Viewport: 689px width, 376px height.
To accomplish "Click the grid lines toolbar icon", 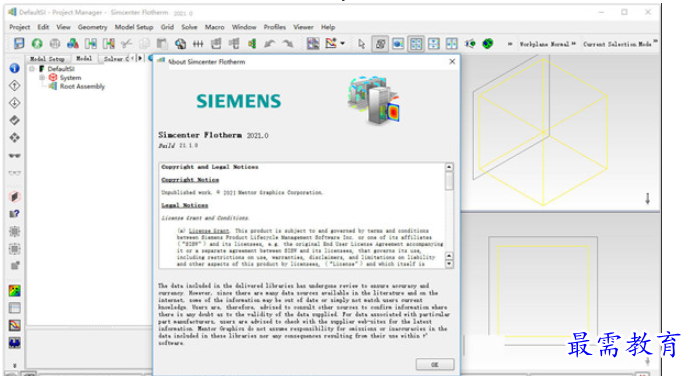I will point(198,43).
